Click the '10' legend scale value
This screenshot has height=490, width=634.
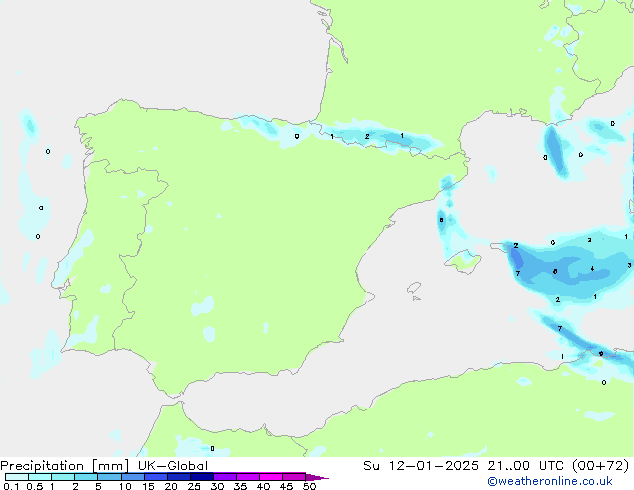coord(125,486)
